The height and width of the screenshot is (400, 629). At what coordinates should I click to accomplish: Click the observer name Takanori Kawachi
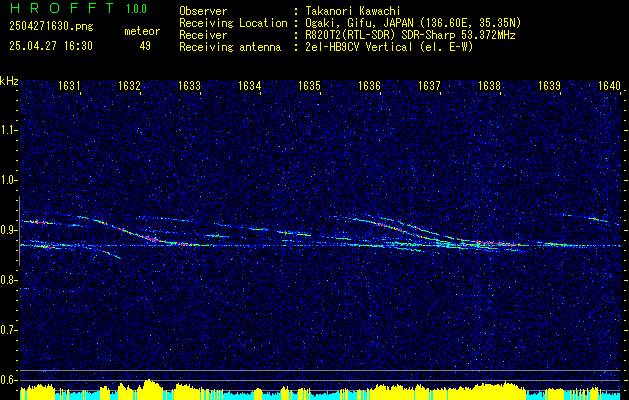coord(352,11)
